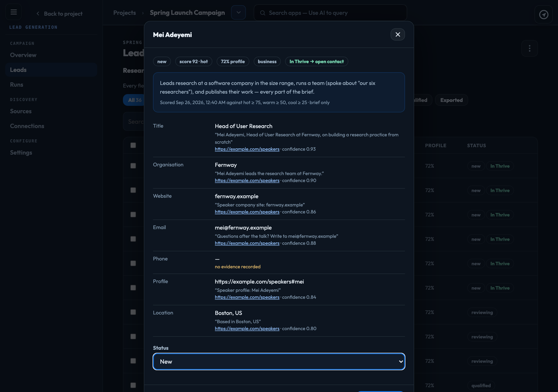Click the mei@fernway.example email value
558x392 pixels.
tap(243, 228)
